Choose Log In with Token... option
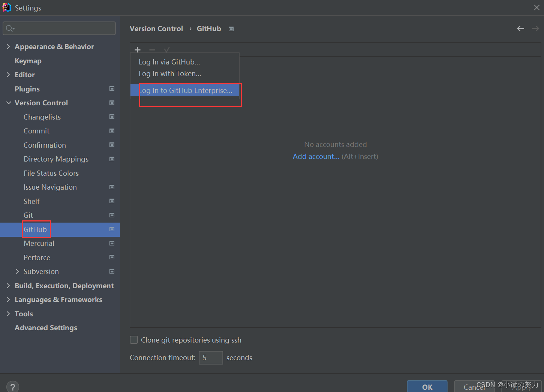The height and width of the screenshot is (392, 544). point(185,74)
